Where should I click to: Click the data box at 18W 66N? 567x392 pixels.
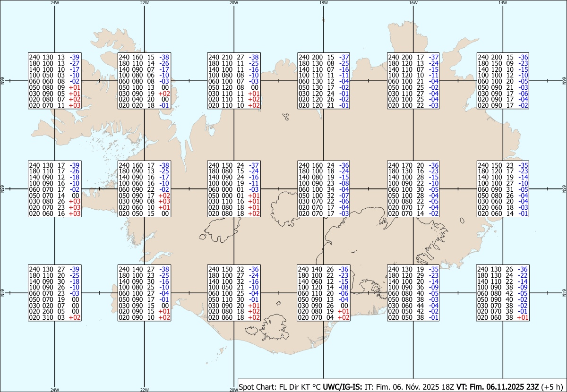(324, 81)
